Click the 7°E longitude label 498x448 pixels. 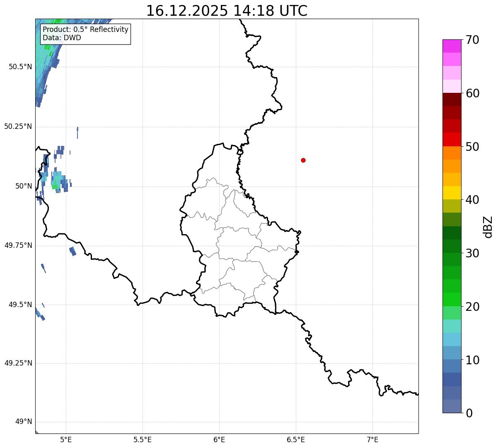372,439
